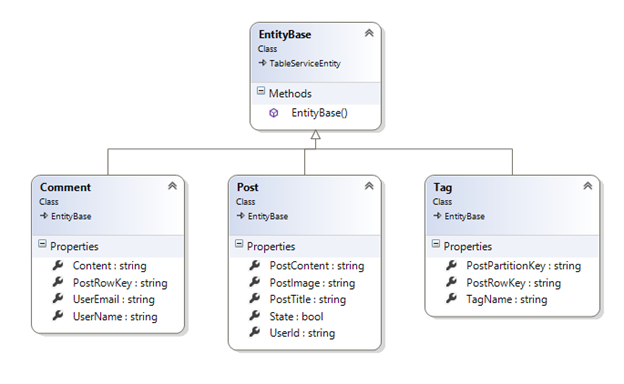Select the UserId : string property
The height and width of the screenshot is (384, 624).
[302, 333]
